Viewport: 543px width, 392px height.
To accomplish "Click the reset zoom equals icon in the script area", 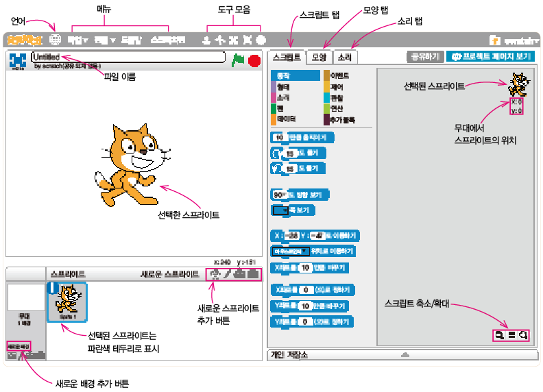I will tap(511, 335).
